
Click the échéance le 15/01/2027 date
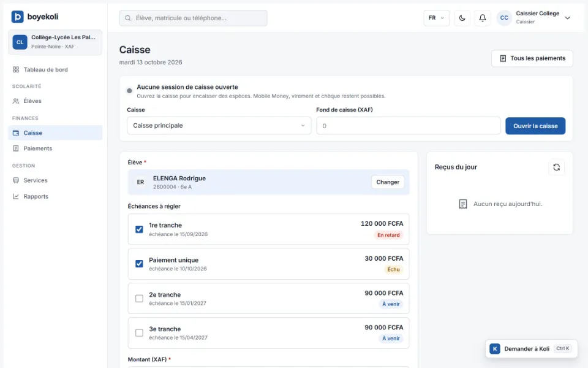point(178,303)
